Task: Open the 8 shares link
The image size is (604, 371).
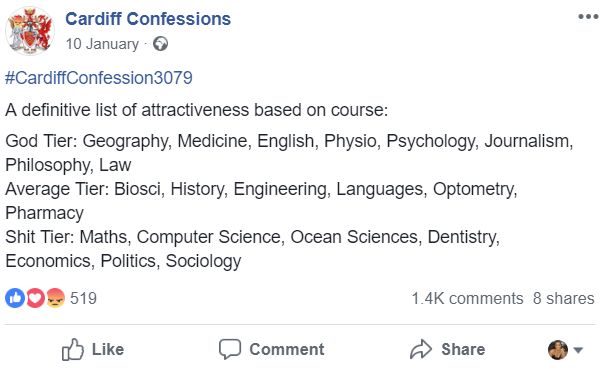Action: 564,299
